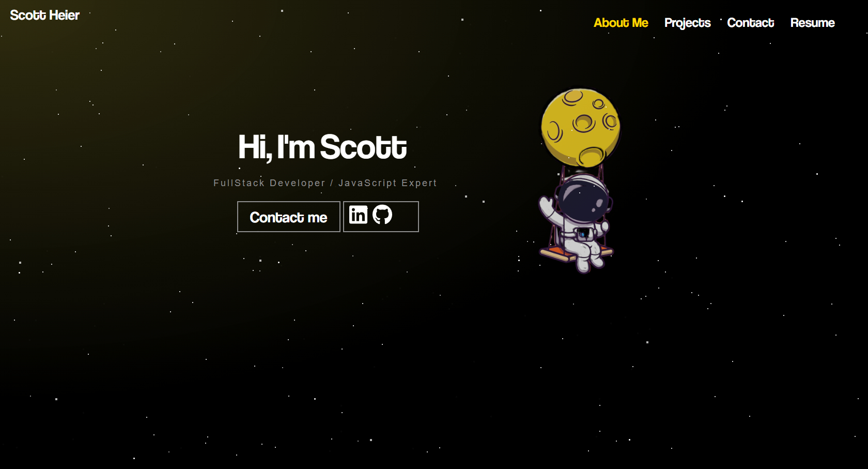Screen dimensions: 868x469
Task: Go to the About Me section
Action: 621,23
